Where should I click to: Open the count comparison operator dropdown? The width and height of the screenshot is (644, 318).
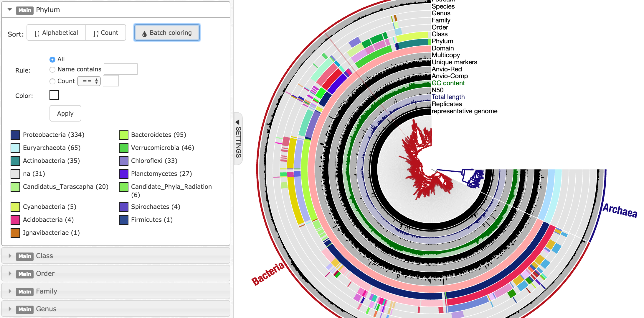pyautogui.click(x=89, y=81)
